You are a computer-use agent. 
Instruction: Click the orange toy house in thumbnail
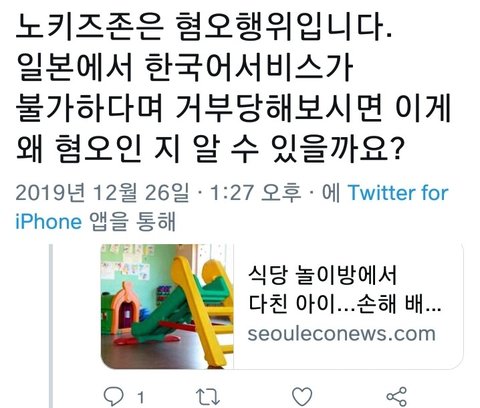coord(125,307)
